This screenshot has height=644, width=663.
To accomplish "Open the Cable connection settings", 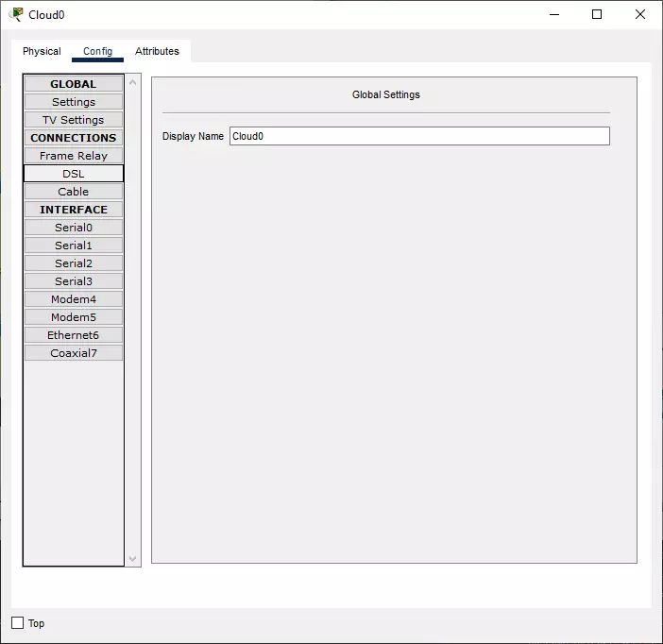I will (74, 192).
